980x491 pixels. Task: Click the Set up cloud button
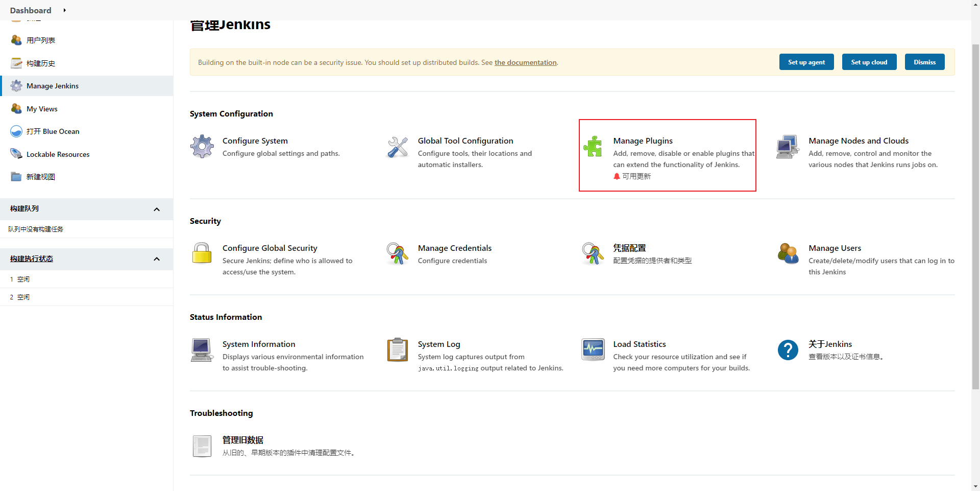(869, 62)
